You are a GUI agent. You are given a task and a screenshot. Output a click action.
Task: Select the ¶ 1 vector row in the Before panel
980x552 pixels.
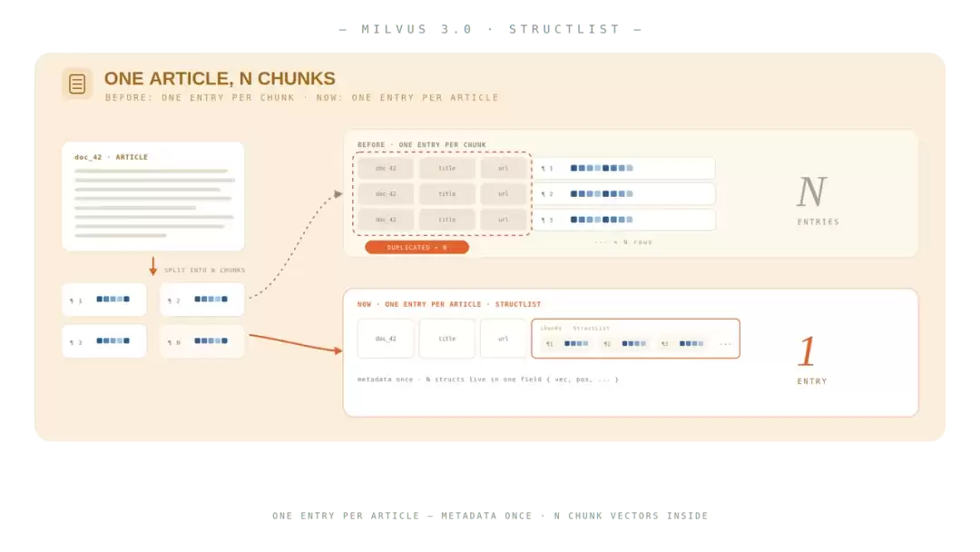623,168
